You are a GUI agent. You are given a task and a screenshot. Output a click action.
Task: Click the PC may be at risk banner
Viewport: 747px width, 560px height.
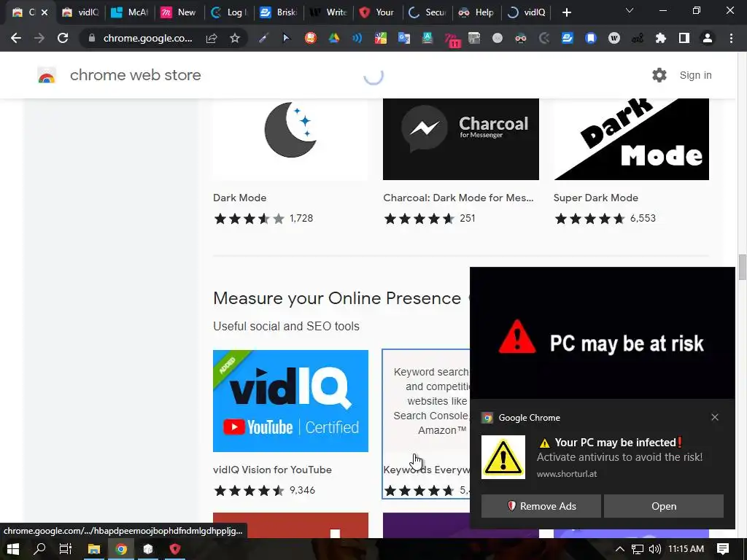pyautogui.click(x=602, y=333)
